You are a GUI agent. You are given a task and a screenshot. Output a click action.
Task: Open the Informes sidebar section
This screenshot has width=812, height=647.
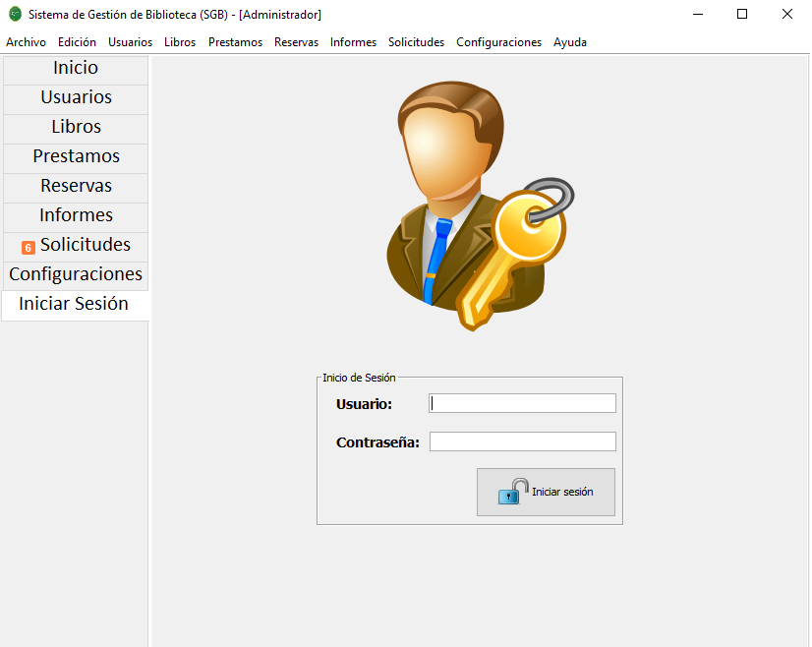click(74, 215)
